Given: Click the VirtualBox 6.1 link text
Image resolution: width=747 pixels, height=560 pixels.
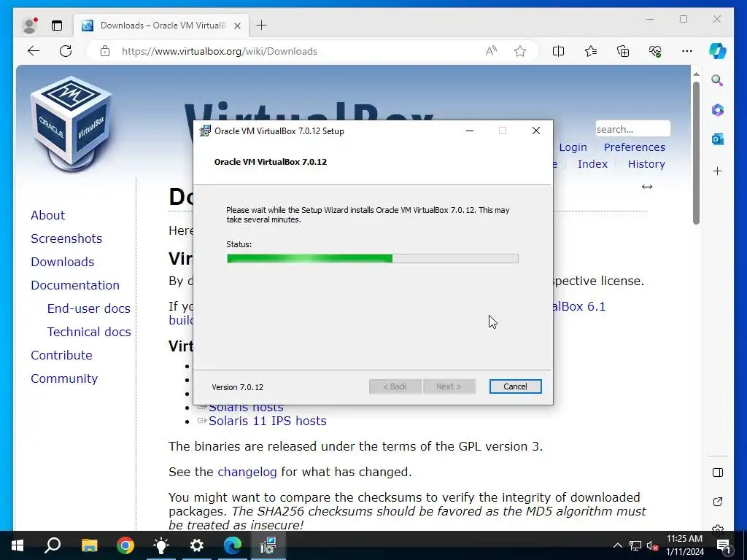Looking at the screenshot, I should tap(579, 306).
